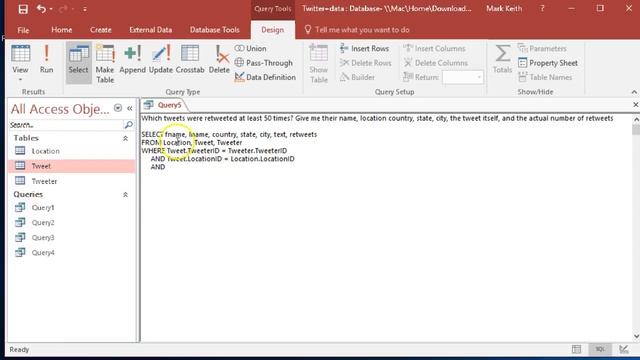Toggle Table Names display

point(545,77)
